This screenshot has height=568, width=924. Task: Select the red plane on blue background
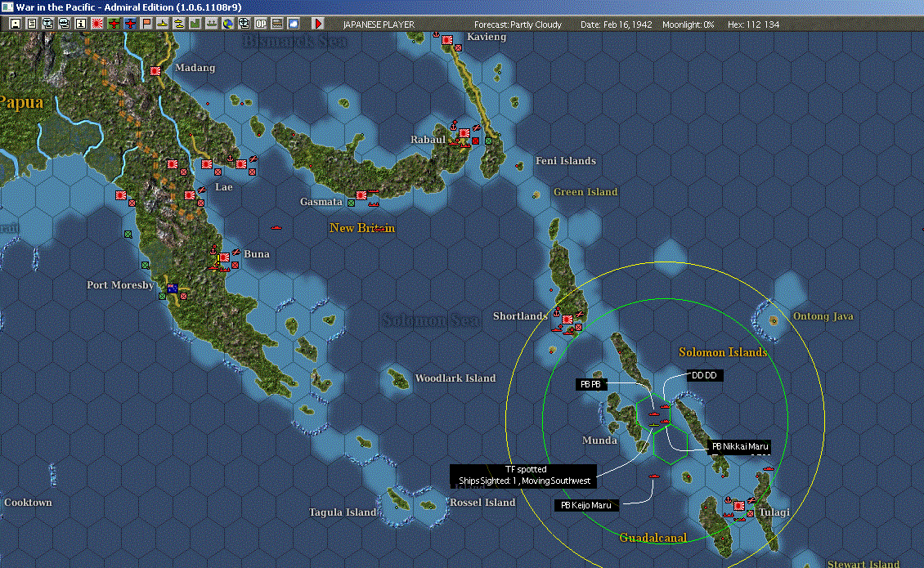130,24
